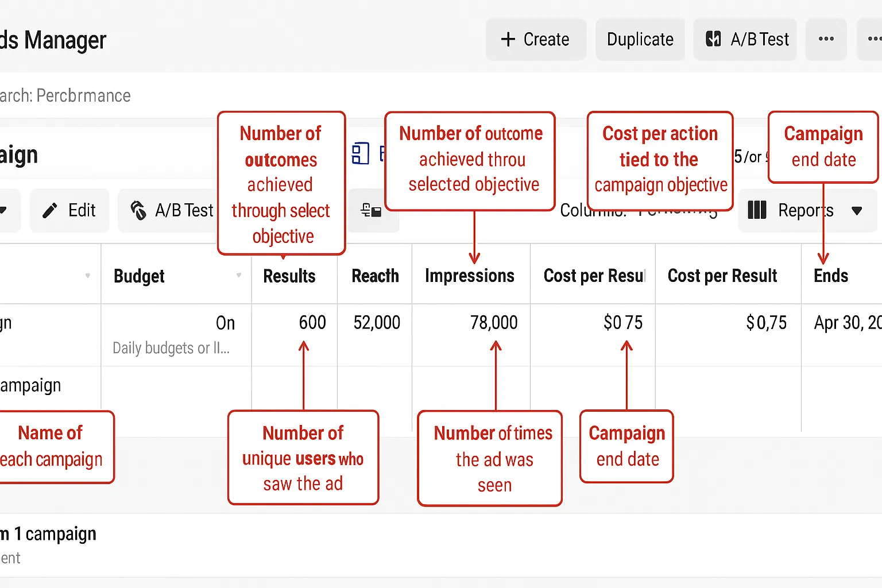Select the Impressions column header
The image size is (882, 588).
coord(469,276)
